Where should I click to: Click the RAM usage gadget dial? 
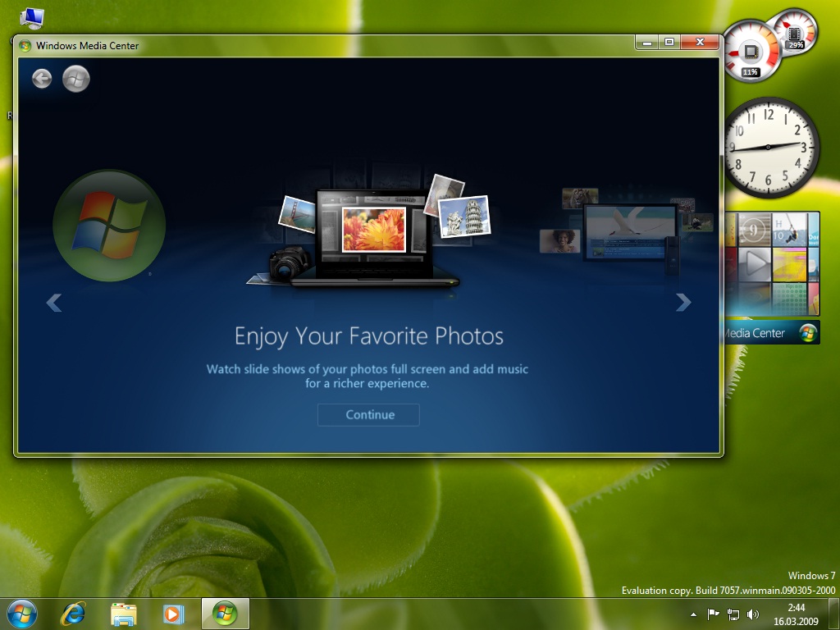click(x=794, y=32)
